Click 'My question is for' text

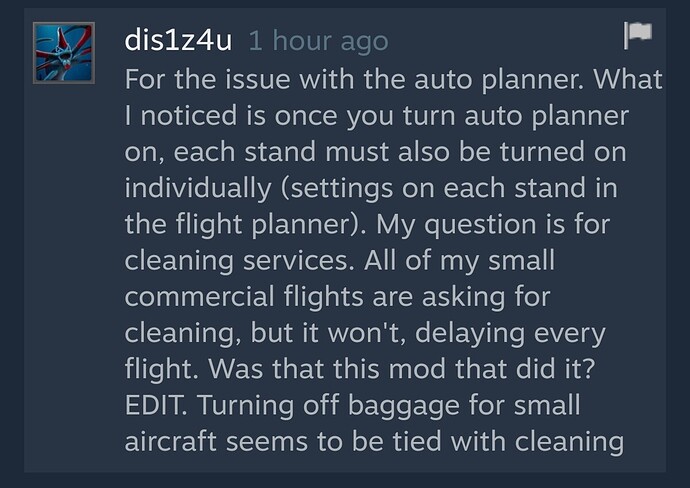(x=493, y=224)
